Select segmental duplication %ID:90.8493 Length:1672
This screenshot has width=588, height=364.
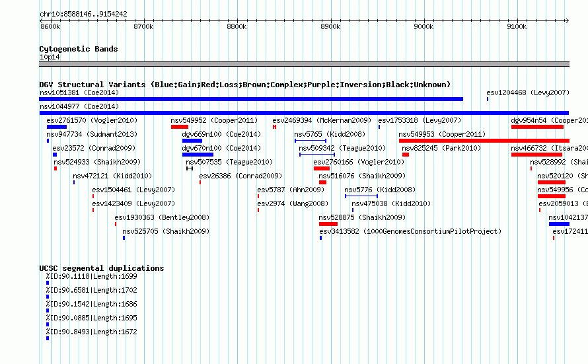pyautogui.click(x=91, y=332)
